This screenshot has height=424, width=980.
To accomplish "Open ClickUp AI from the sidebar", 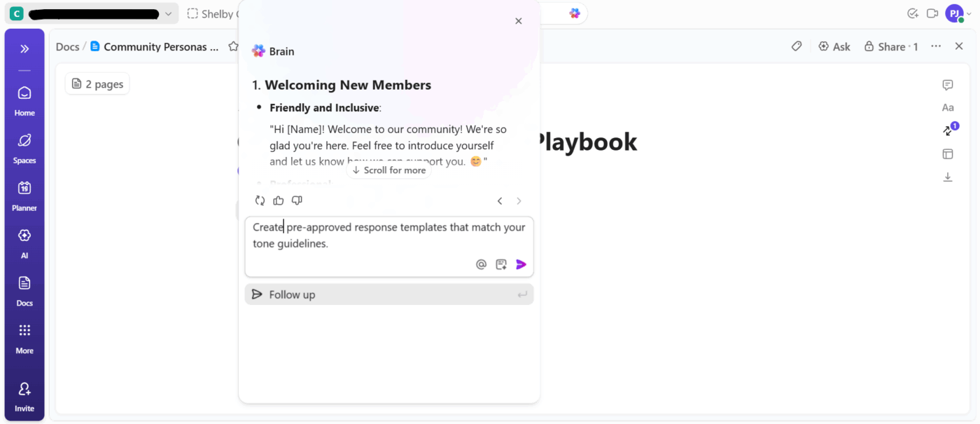I will (24, 241).
